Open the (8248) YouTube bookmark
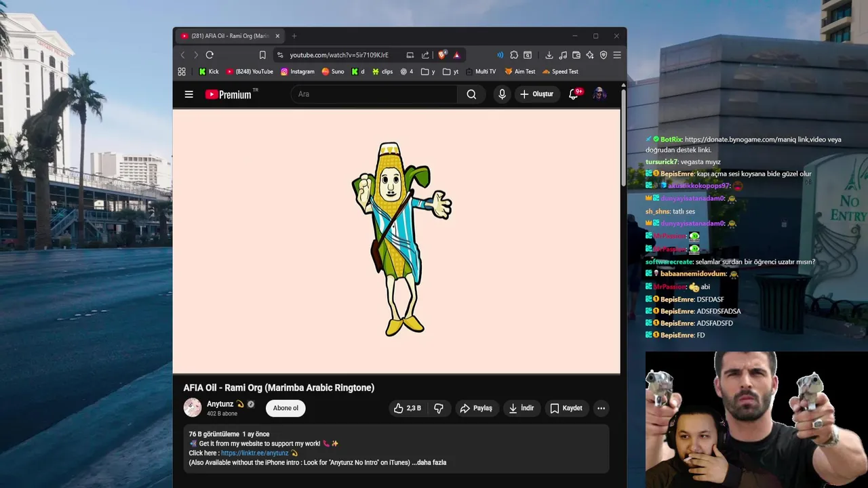Image resolution: width=868 pixels, height=488 pixels. tap(250, 71)
